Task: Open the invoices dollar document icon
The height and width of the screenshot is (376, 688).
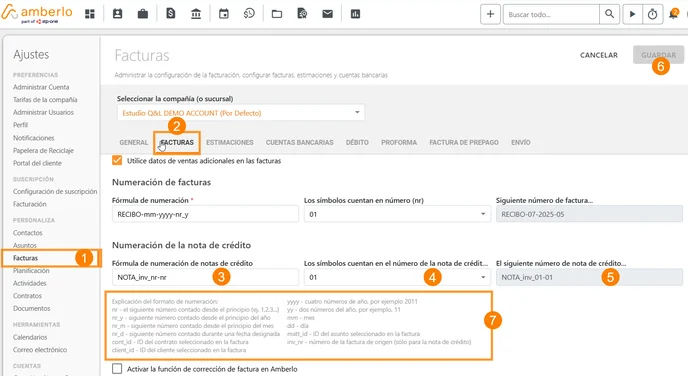Action: [171, 14]
